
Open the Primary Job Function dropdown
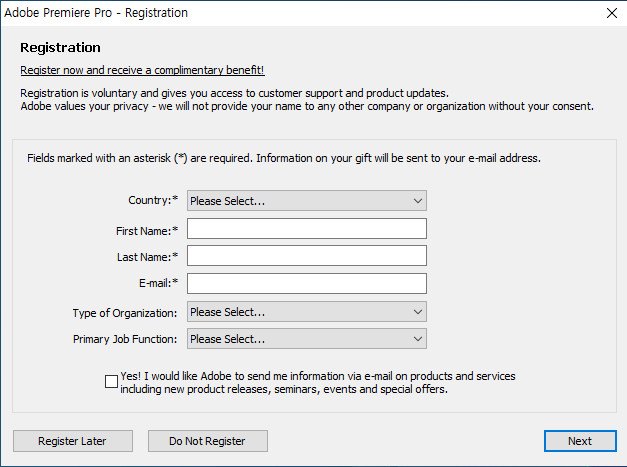(x=307, y=339)
